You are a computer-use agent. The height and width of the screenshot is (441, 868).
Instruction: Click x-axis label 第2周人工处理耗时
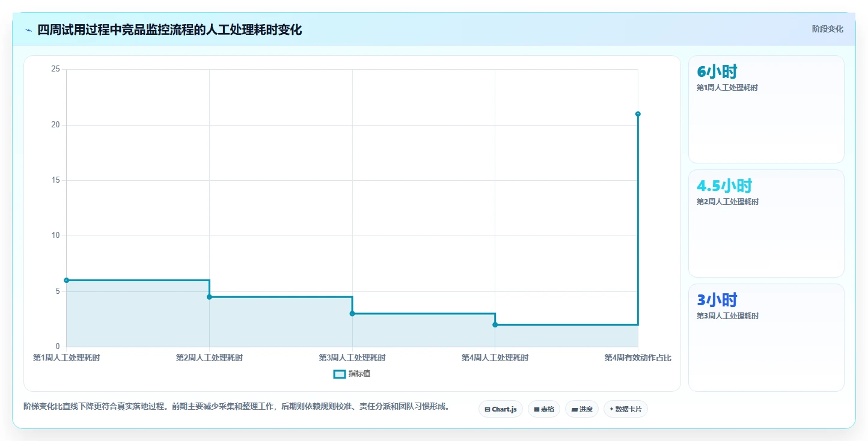(209, 357)
